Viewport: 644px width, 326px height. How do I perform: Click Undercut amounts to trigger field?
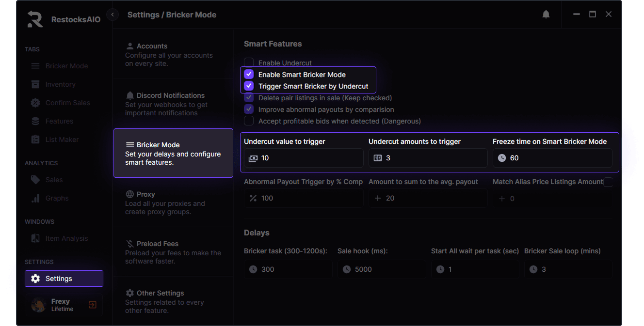pos(428,158)
